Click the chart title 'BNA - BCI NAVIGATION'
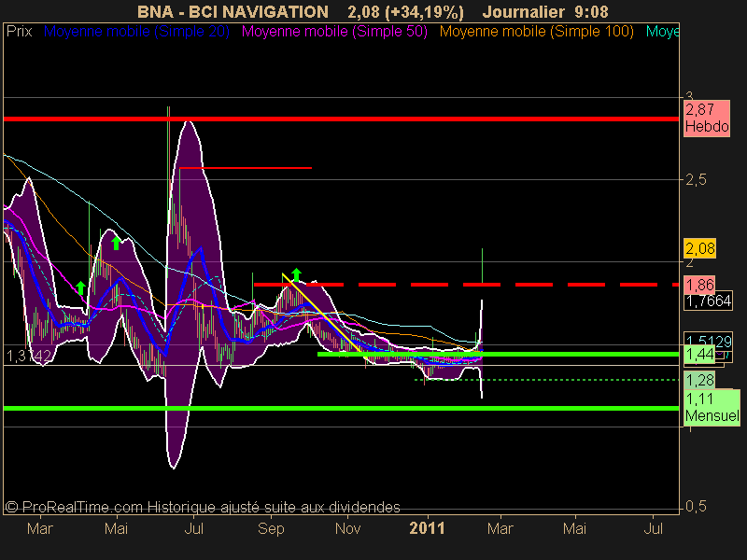Viewport: 747px width, 560px height. pyautogui.click(x=233, y=11)
